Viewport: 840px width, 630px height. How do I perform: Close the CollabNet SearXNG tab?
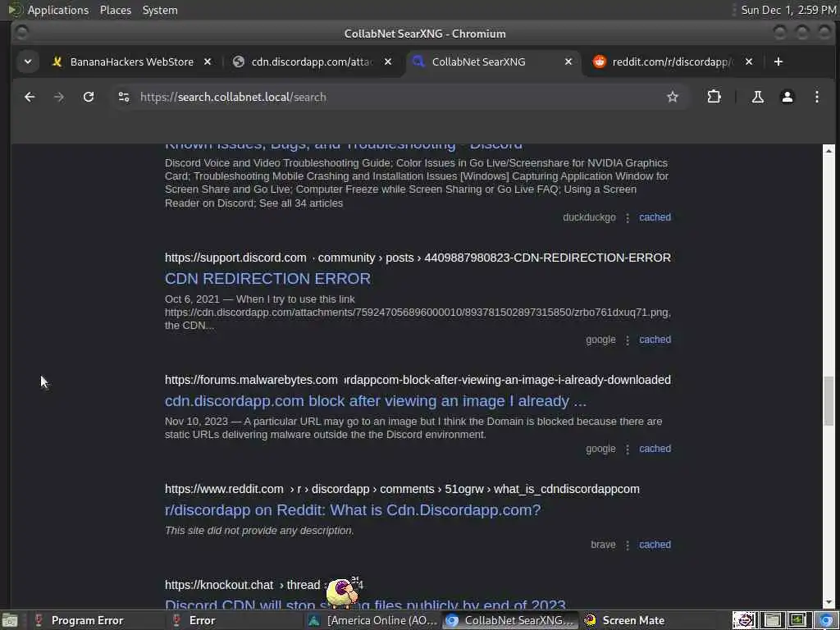568,62
